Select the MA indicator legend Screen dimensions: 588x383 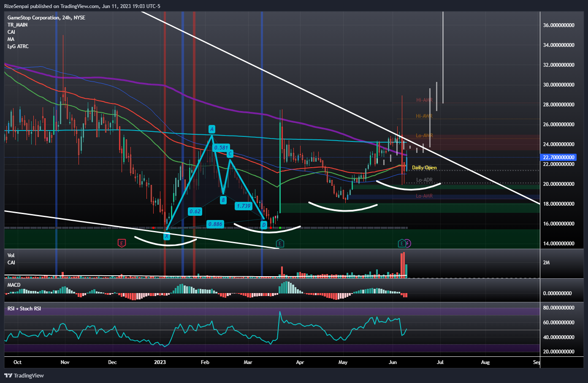(11, 39)
